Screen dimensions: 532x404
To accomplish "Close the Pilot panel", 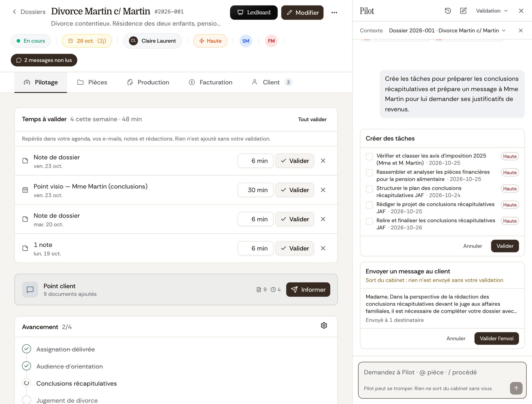I will coord(521,11).
